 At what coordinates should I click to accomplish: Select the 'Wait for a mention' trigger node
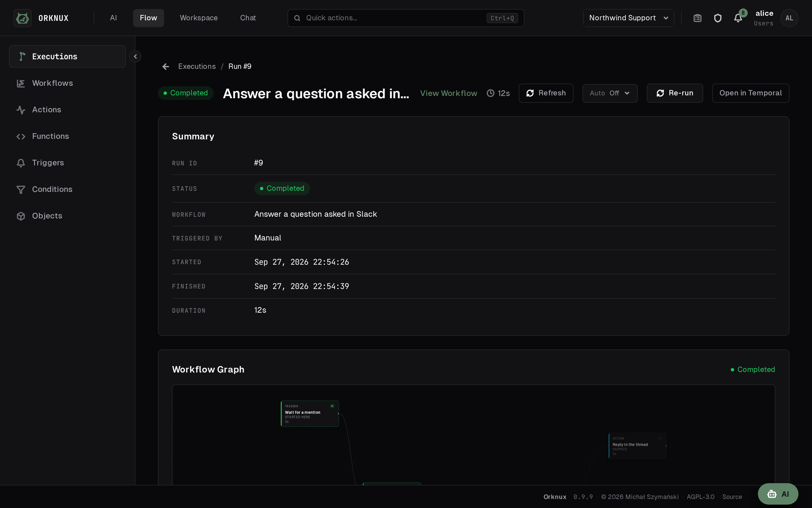pos(310,413)
